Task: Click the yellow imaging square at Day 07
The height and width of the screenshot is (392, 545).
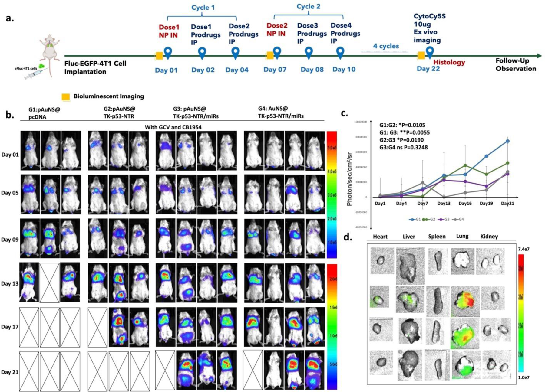Action: (x=270, y=56)
